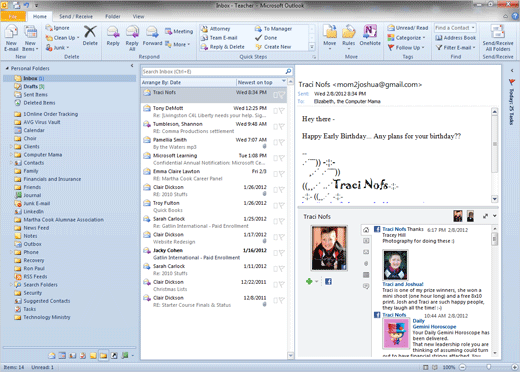520x372 pixels.
Task: Open the Daily Gemini Horoscope link
Action: pyautogui.click(x=434, y=324)
